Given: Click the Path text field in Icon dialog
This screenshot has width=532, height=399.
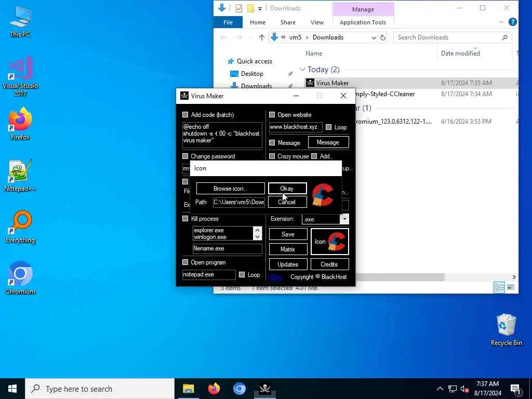Looking at the screenshot, I should pyautogui.click(x=238, y=202).
